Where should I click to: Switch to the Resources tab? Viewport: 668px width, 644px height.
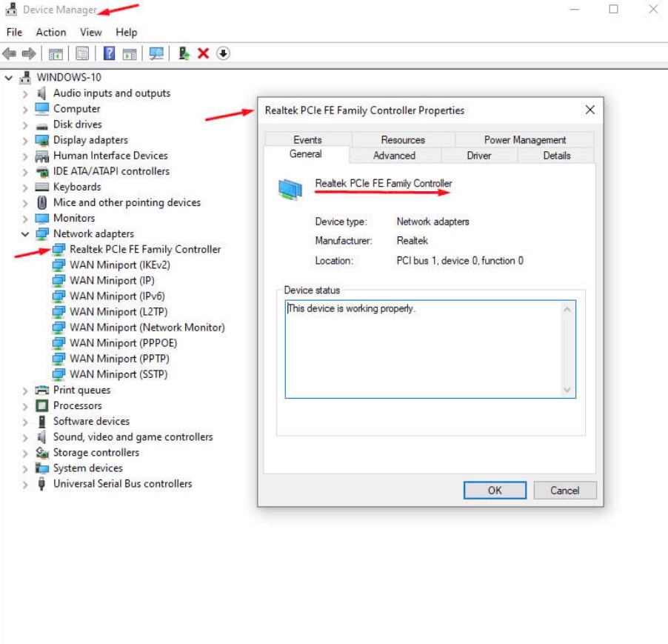(403, 140)
